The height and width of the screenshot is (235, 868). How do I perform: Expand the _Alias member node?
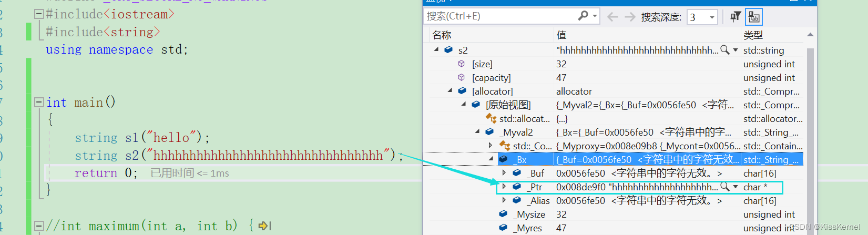(504, 200)
